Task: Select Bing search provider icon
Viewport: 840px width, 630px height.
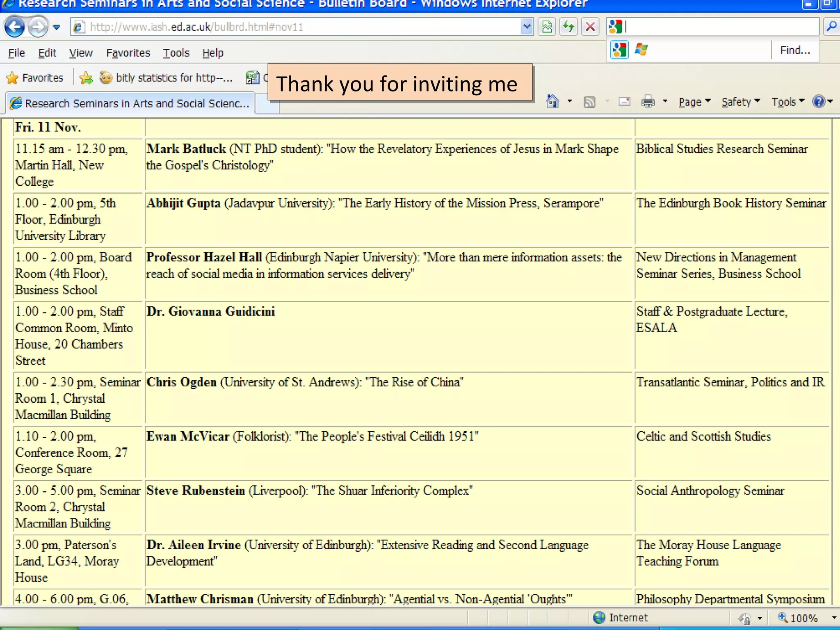Action: 641,50
